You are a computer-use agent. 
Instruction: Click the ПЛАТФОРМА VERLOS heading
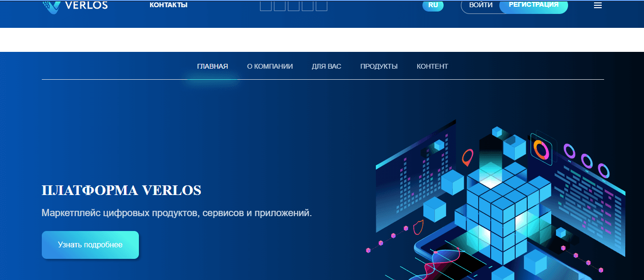[x=122, y=190]
